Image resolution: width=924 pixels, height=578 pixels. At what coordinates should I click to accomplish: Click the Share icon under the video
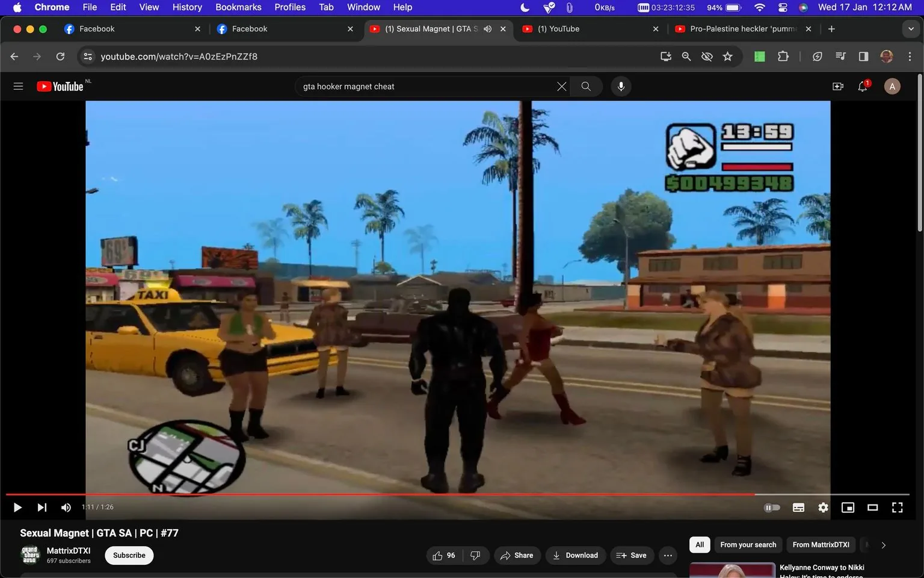tap(517, 555)
